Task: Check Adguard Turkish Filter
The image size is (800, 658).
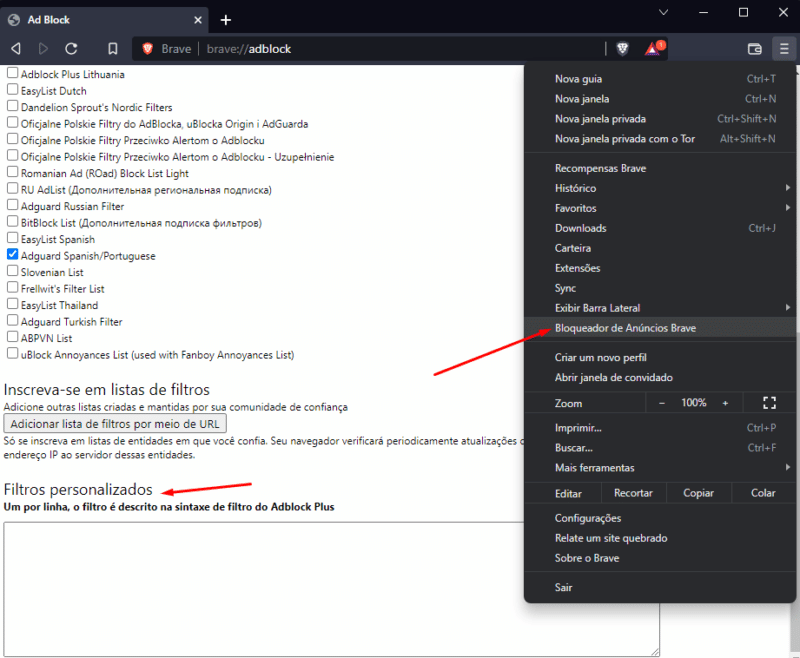Action: tap(12, 320)
